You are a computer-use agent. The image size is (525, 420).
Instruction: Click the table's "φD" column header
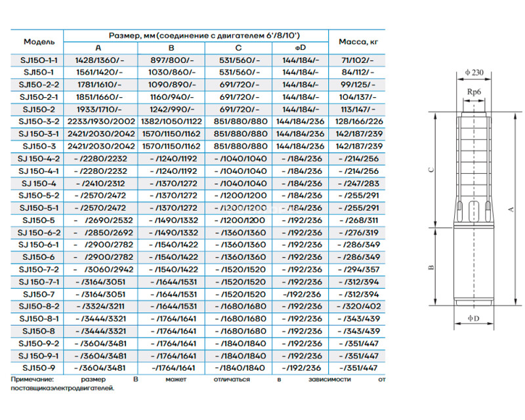coord(301,47)
